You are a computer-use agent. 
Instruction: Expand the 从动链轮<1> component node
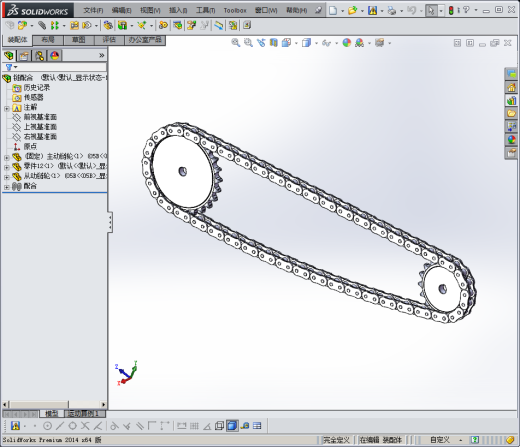[7, 177]
